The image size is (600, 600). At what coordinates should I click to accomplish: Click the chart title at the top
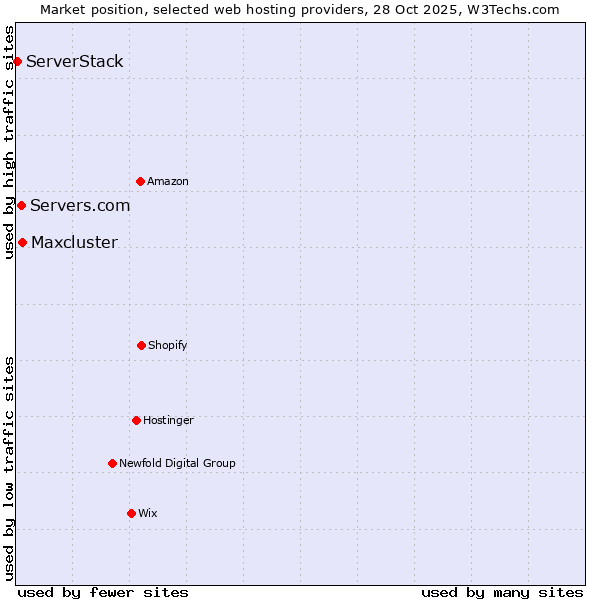pos(300,9)
